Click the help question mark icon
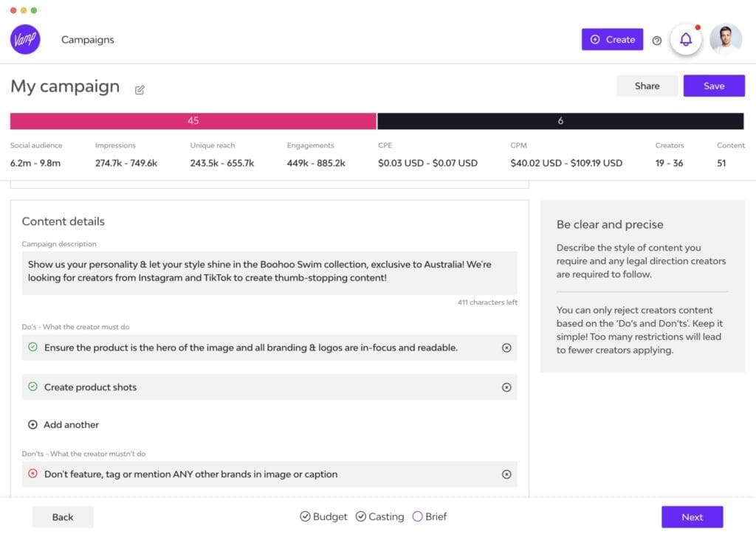Screen dimensions: 756x537 656,41
